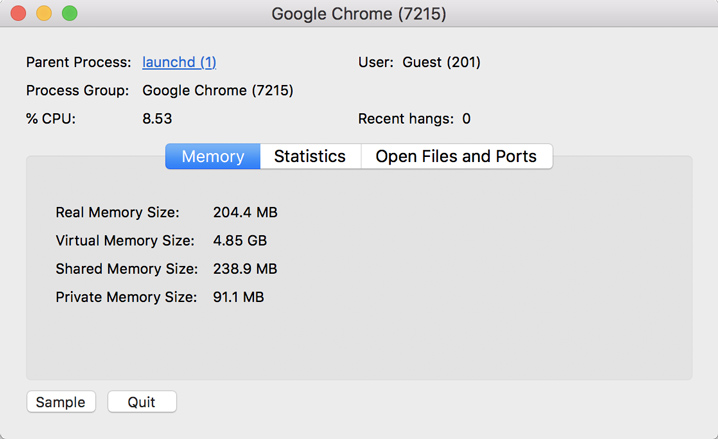Image resolution: width=718 pixels, height=439 pixels.
Task: Click the window title Google Chrome (7215)
Action: point(359,14)
